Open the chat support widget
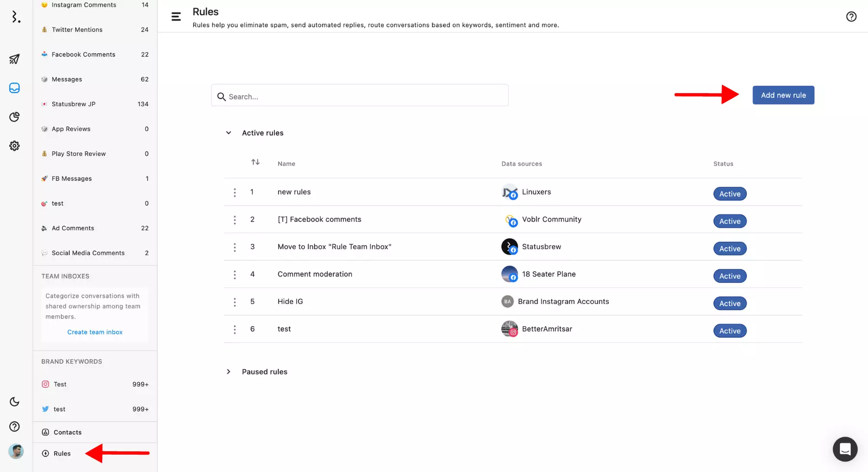Viewport: 868px width, 472px height. 845,449
